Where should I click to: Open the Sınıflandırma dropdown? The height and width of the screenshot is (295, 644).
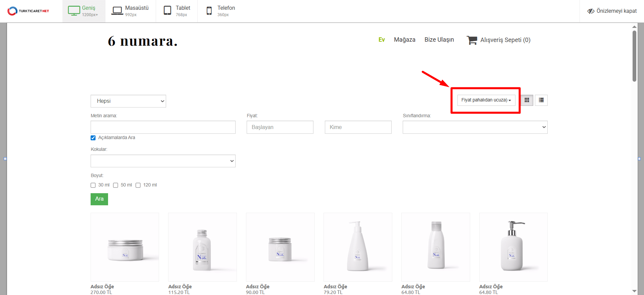475,127
